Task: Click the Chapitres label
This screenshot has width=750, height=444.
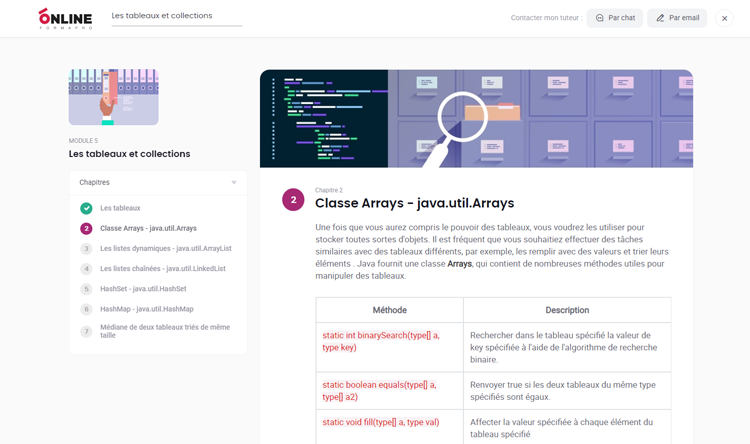Action: [94, 182]
